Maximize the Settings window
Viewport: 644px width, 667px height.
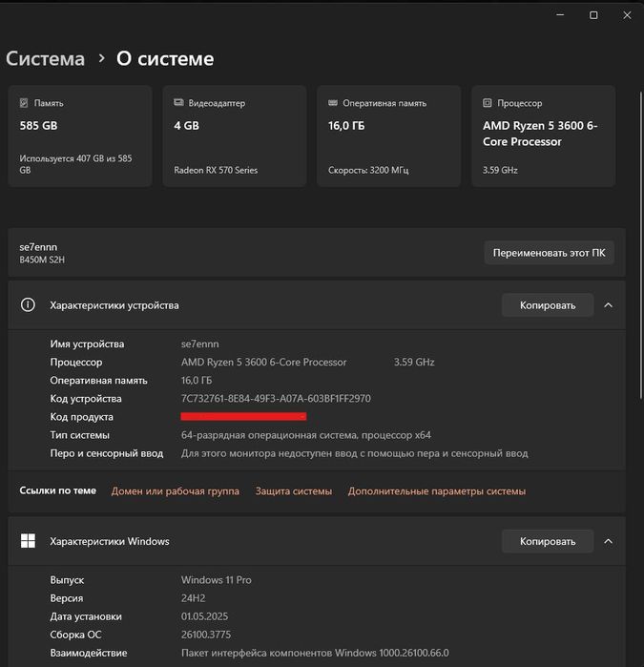[x=593, y=15]
